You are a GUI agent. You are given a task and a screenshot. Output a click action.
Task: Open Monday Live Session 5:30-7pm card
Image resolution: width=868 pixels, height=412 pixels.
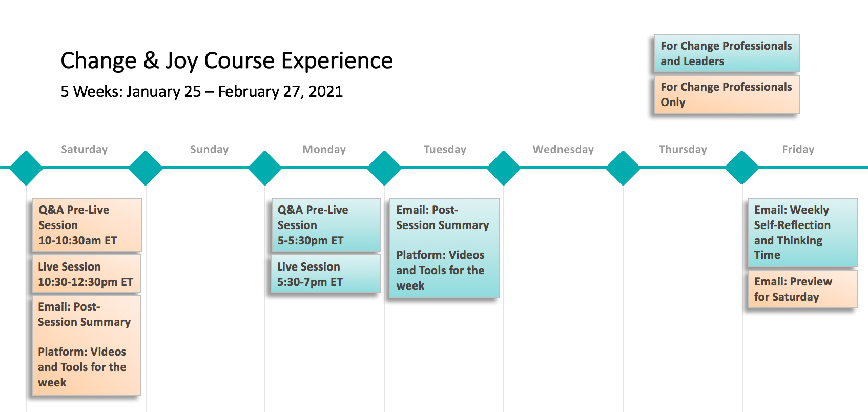[x=325, y=274]
